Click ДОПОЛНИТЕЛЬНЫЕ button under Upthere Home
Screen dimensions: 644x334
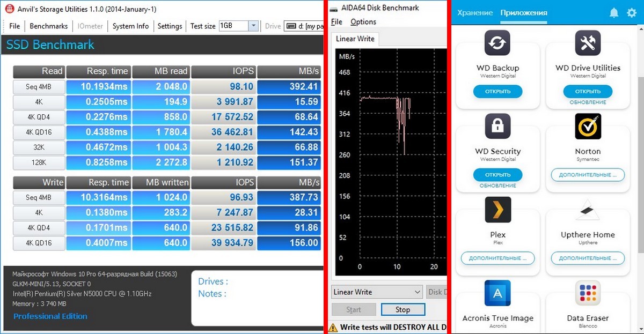(588, 258)
